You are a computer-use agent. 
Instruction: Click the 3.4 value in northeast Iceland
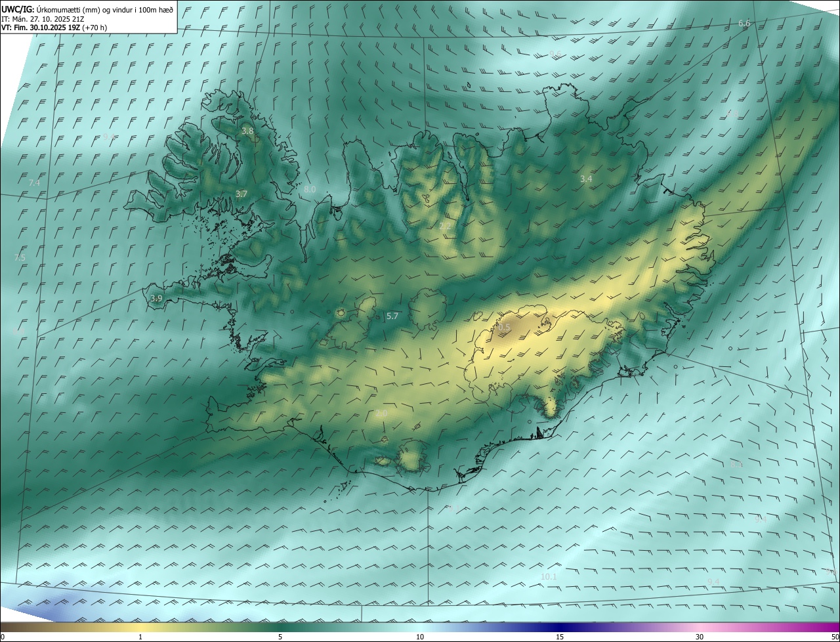586,179
